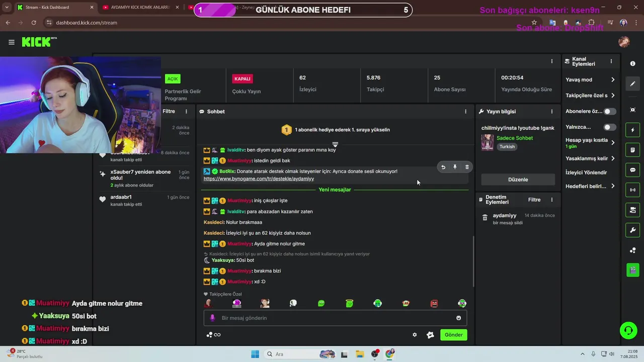Open activity feed Filtre three-dot menu

click(186, 112)
